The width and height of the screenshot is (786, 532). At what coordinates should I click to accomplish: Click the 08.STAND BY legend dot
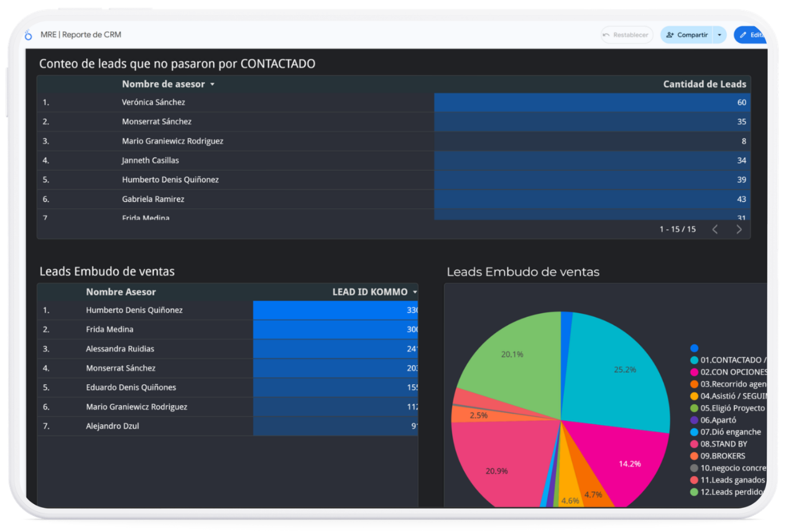coord(694,444)
